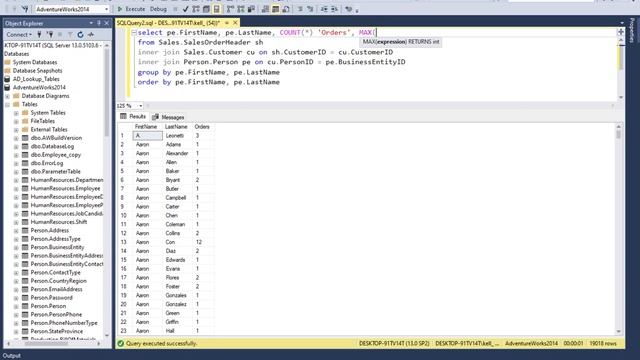Switch to the Messages tab
The width and height of the screenshot is (640, 360).
tap(168, 117)
